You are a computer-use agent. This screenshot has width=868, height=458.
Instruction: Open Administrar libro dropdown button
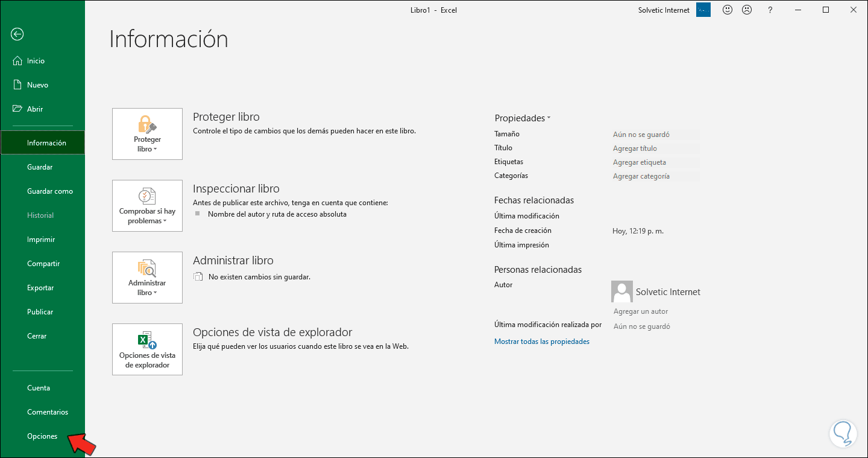tap(147, 278)
